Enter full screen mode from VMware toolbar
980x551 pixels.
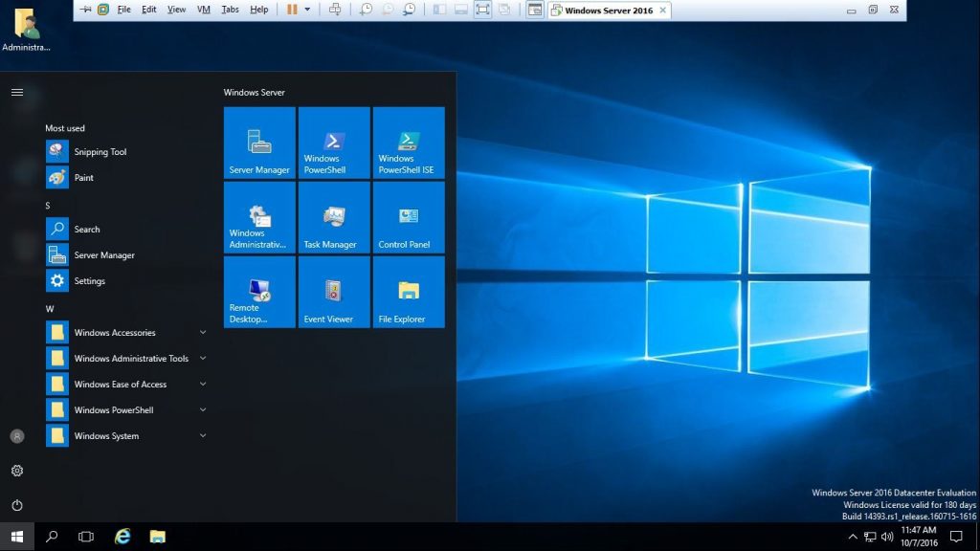(484, 9)
